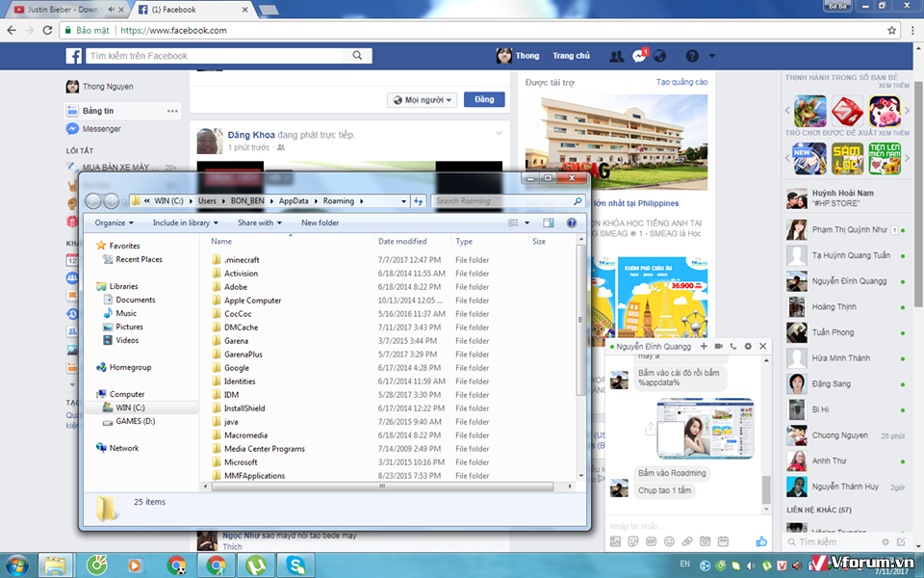The width and height of the screenshot is (924, 578).
Task: Open Facebook Messenger messages icon in top bar
Action: [639, 56]
